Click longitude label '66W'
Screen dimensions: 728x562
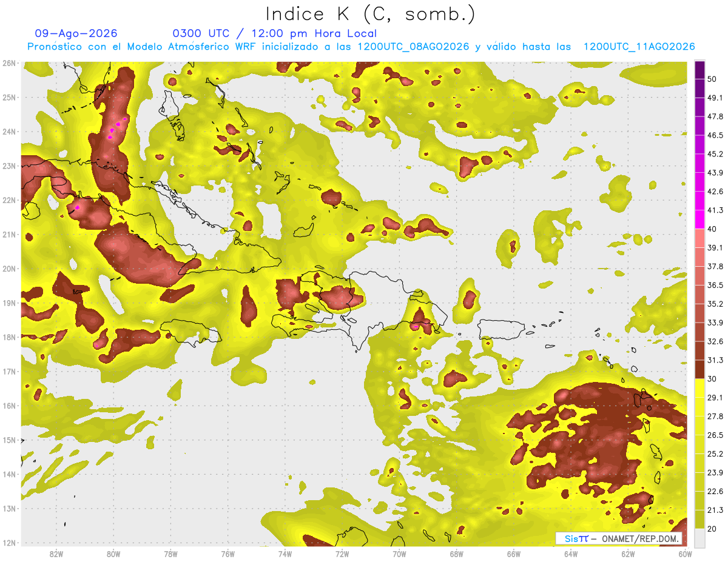(514, 554)
